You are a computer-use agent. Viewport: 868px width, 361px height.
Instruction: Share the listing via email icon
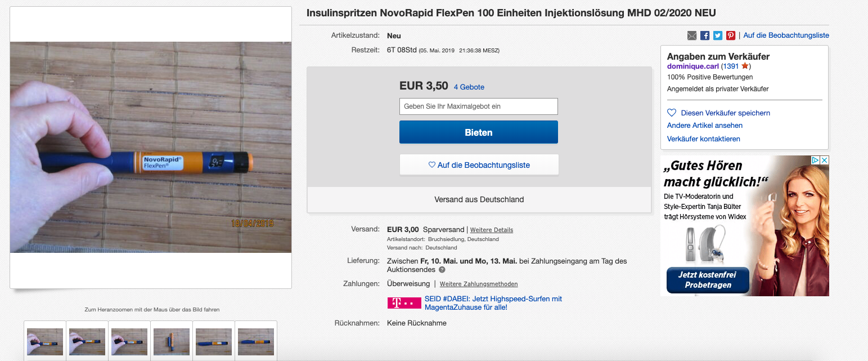coord(692,35)
